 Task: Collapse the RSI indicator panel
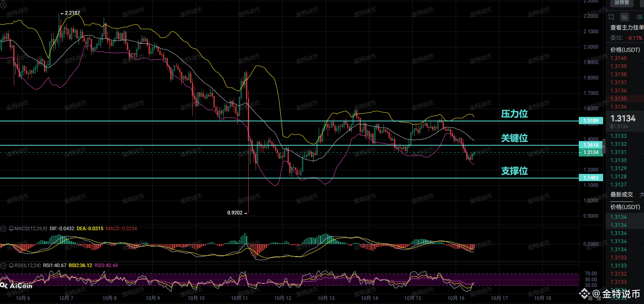3,265
